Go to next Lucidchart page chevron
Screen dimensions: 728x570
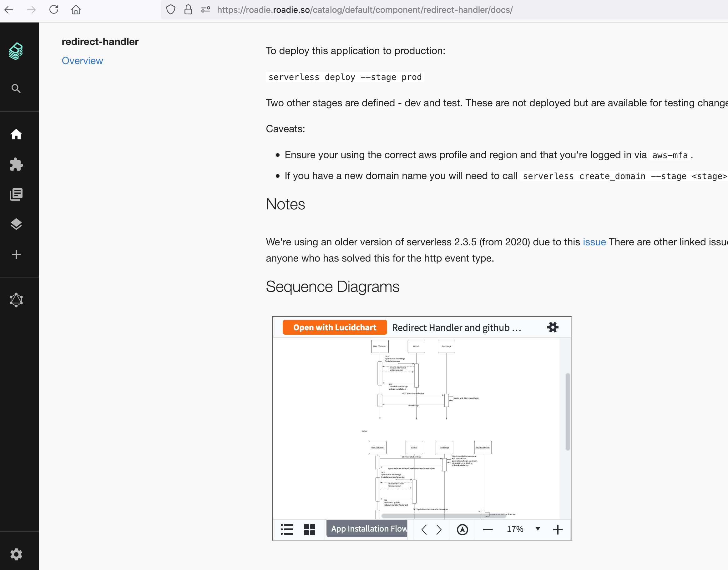tap(439, 529)
